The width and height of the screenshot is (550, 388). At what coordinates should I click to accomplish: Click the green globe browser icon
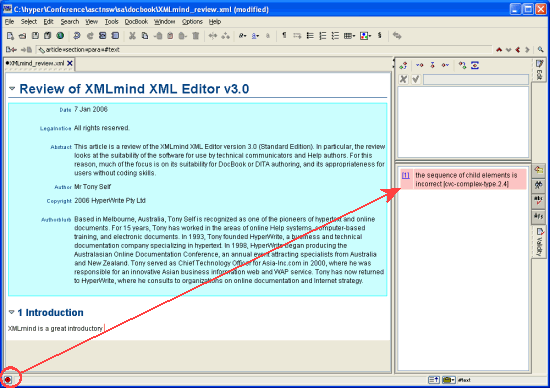(60, 35)
